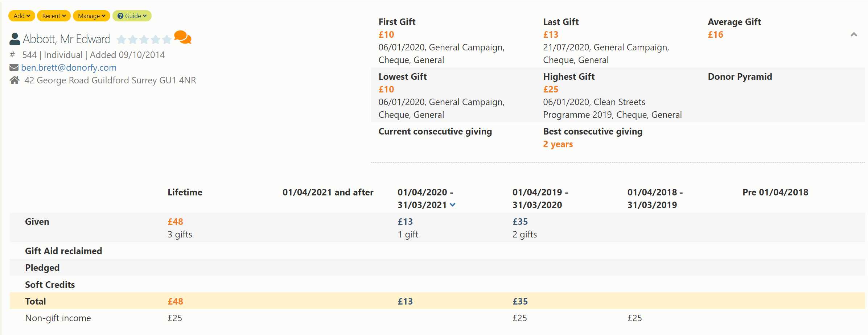Click the person icon beside Abbott
The image size is (868, 335).
point(15,39)
